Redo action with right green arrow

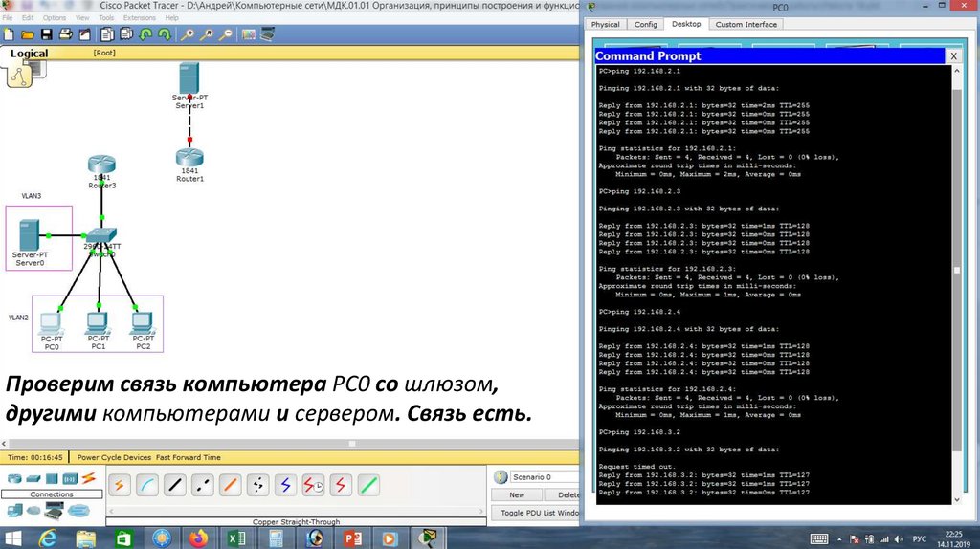[x=165, y=34]
